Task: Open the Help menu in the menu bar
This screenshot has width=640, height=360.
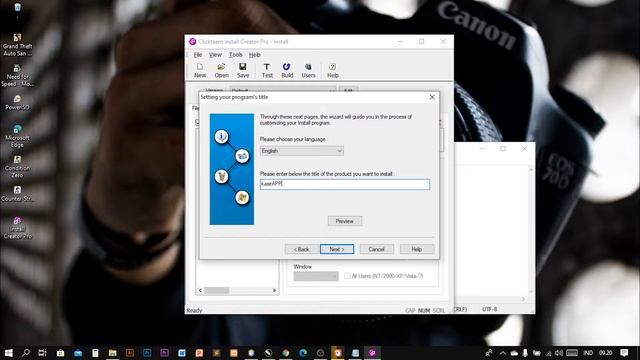Action: [x=254, y=55]
